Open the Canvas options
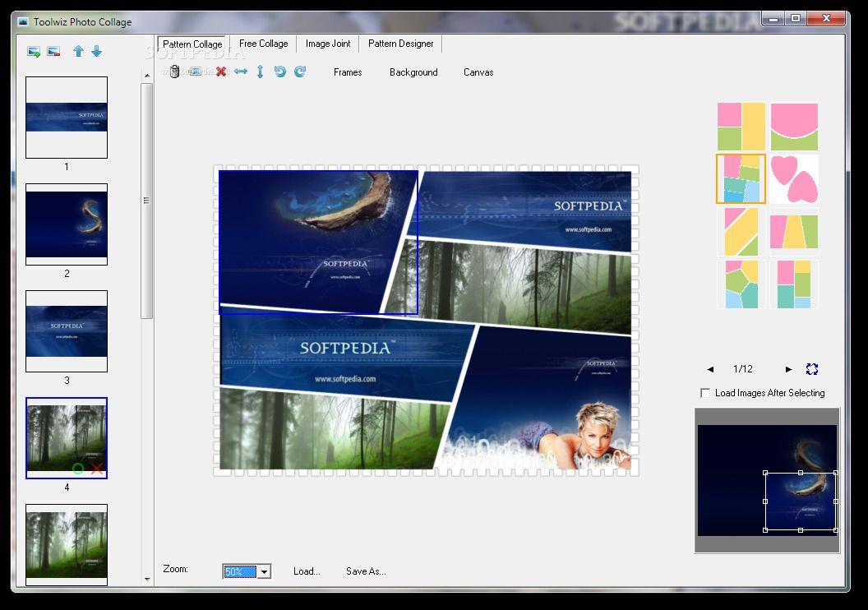The image size is (868, 610). coord(478,72)
